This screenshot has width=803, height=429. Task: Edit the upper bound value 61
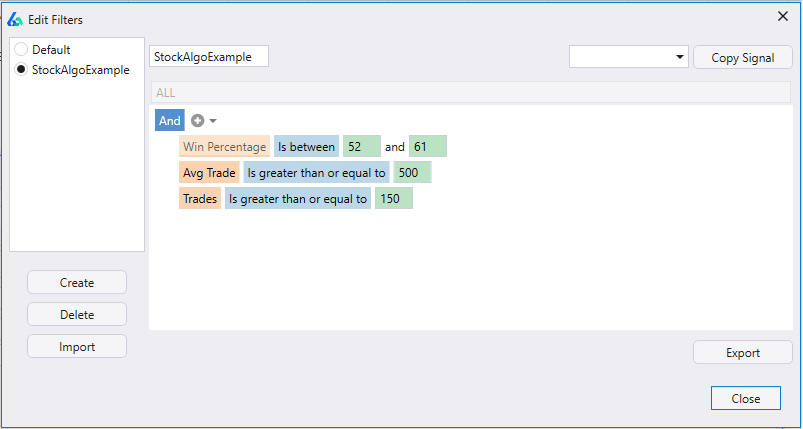pyautogui.click(x=427, y=147)
